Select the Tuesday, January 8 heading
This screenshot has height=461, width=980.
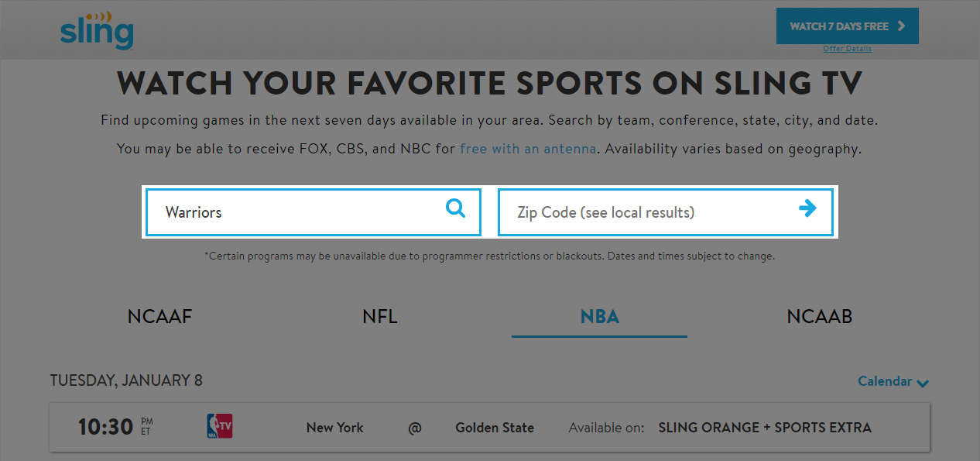pyautogui.click(x=126, y=380)
